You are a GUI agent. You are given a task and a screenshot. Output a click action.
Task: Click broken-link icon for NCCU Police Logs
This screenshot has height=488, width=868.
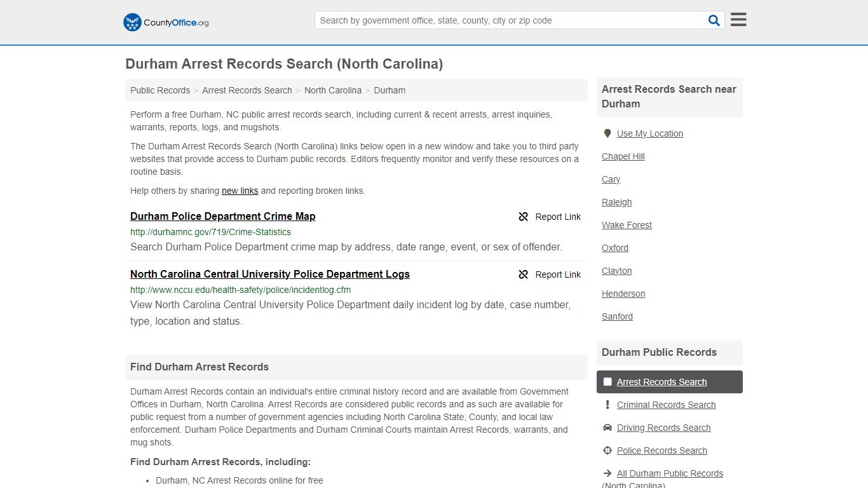[524, 274]
